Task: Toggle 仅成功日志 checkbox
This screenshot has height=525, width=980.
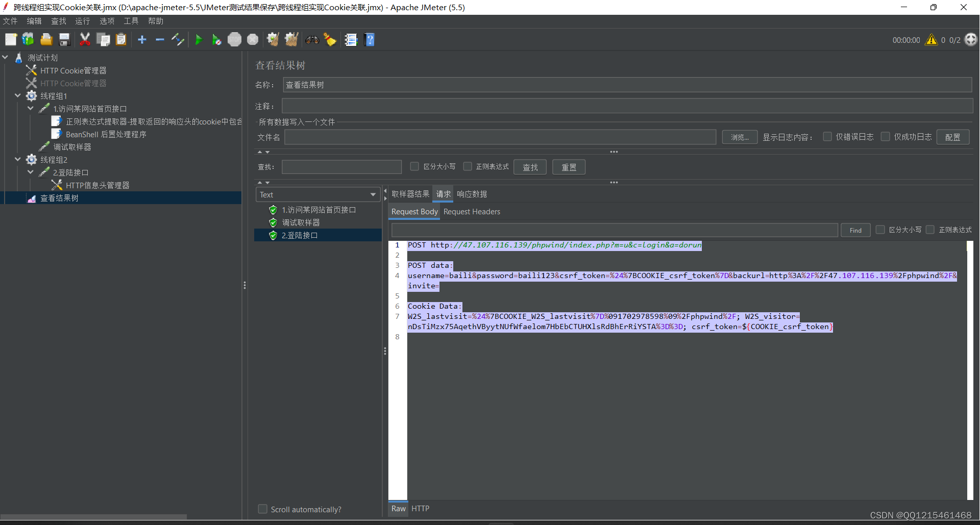Action: tap(886, 136)
